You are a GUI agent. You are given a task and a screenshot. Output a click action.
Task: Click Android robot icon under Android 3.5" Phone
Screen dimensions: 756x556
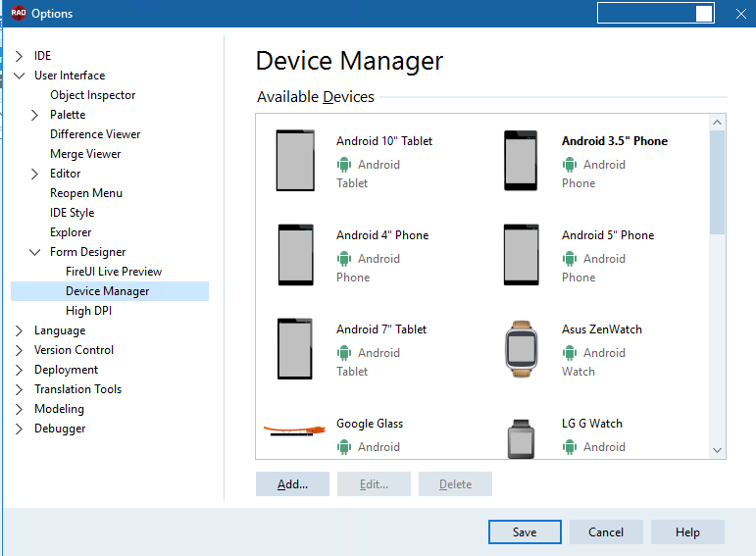570,165
